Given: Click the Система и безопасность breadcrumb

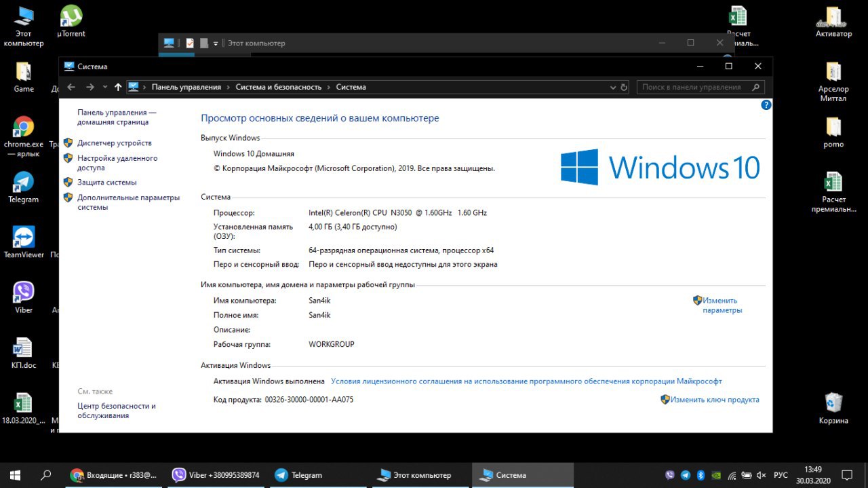Looking at the screenshot, I should (279, 87).
